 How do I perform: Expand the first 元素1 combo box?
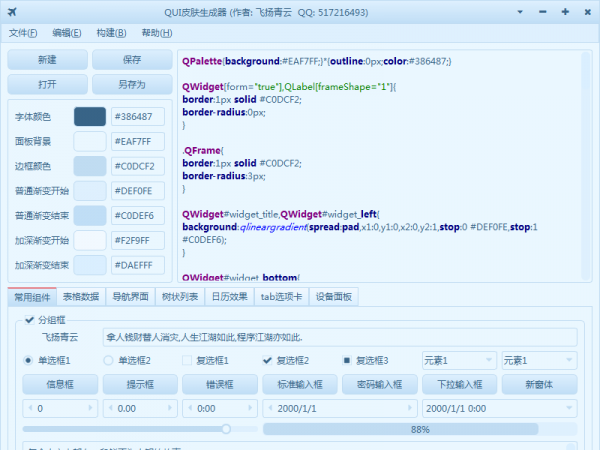coord(457,360)
